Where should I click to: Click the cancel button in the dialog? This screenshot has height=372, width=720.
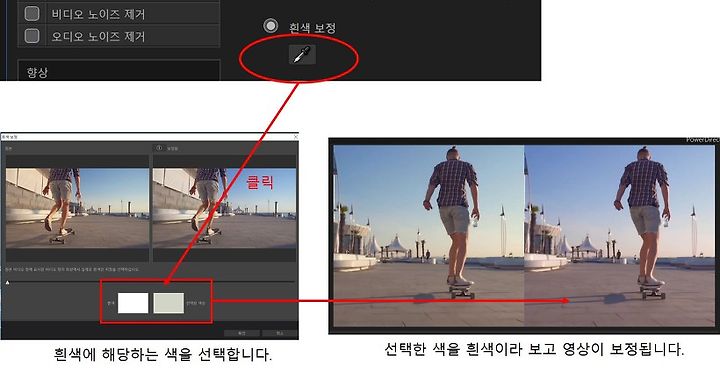pyautogui.click(x=280, y=333)
